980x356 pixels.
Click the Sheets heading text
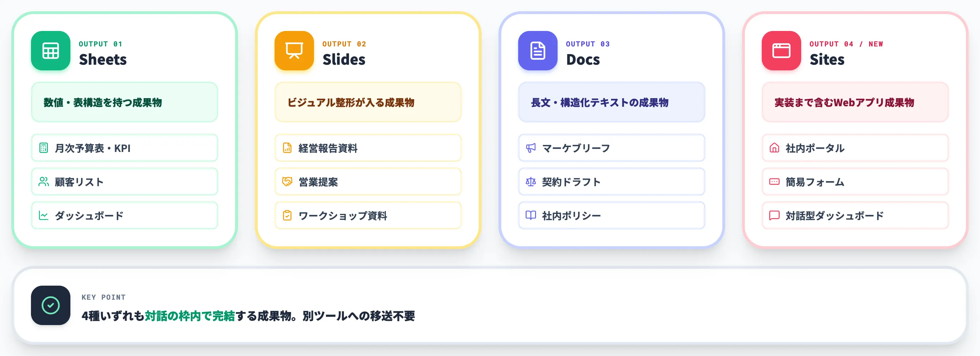pos(103,60)
